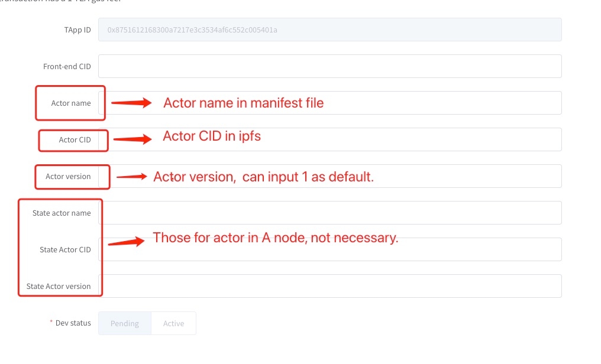Click the red arrow beside Actor name

click(131, 103)
